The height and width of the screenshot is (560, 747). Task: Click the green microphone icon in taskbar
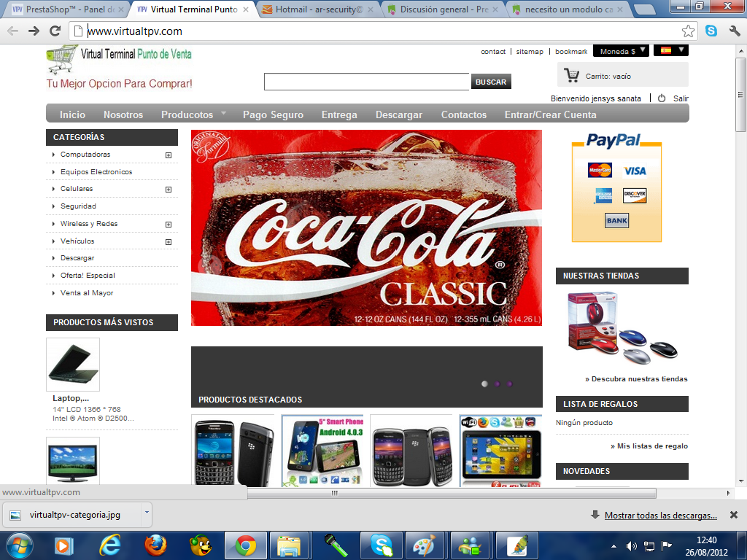[x=336, y=545]
